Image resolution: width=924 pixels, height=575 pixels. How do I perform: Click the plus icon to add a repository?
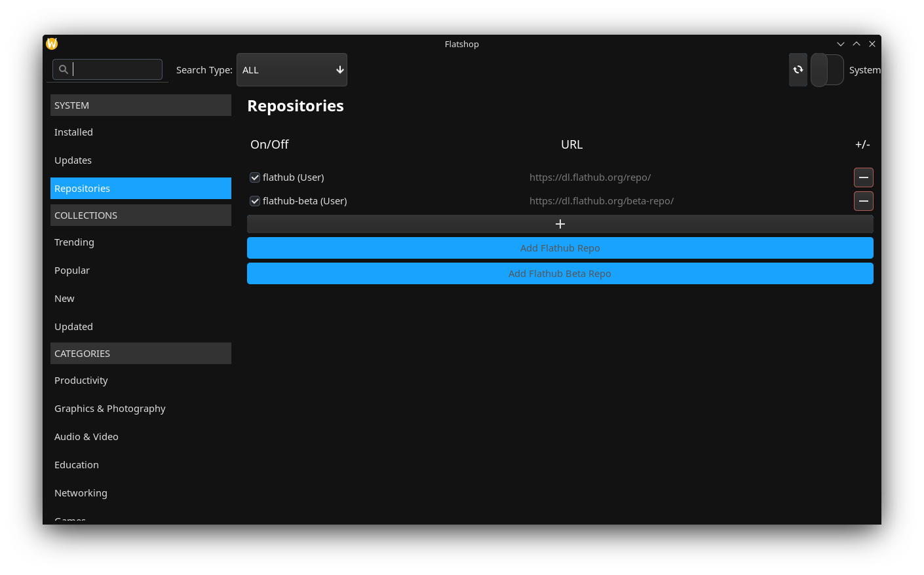[560, 223]
